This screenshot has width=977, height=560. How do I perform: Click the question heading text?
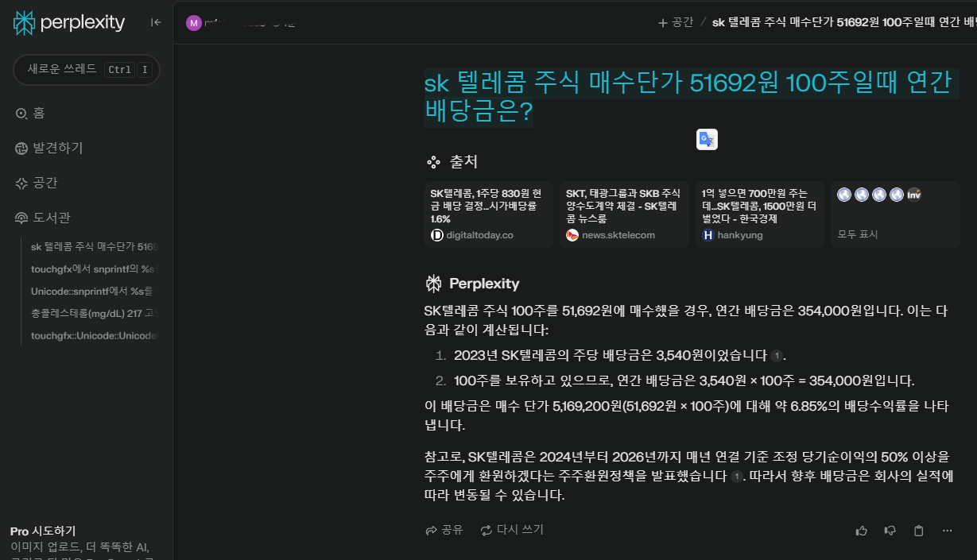(x=690, y=96)
